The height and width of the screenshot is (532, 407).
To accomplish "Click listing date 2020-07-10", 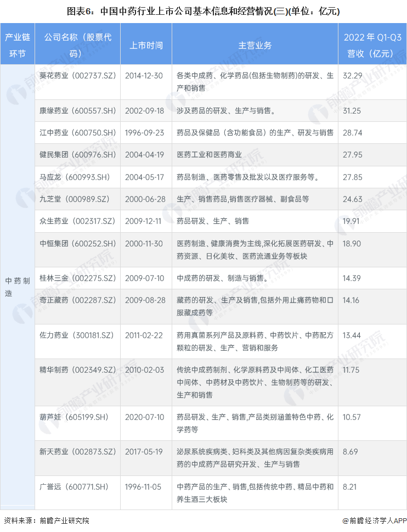I will coord(144,417).
